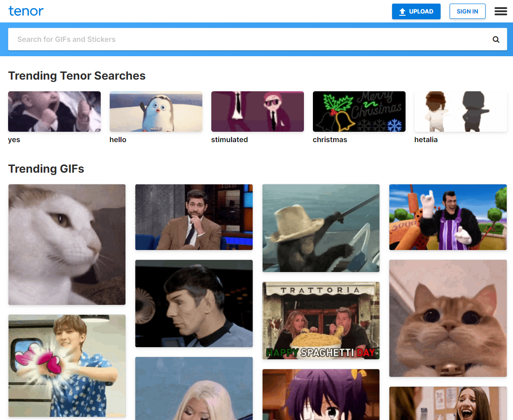Click the Trending GIFs heading
513x420 pixels.
pos(46,169)
